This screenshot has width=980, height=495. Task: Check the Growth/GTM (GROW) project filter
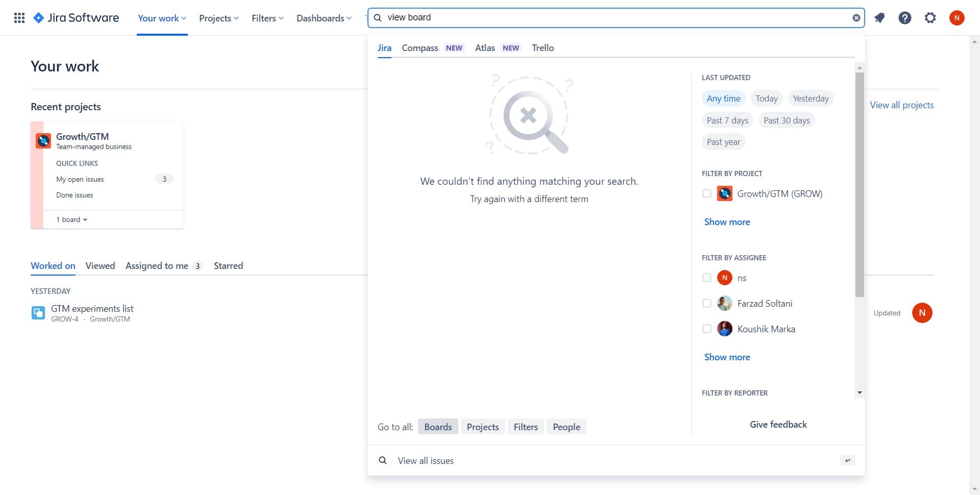(707, 193)
